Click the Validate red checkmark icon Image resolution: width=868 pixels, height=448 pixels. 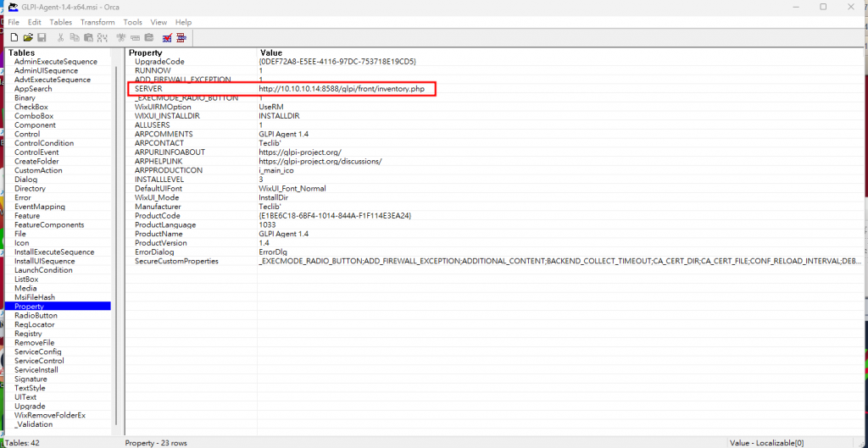point(167,37)
